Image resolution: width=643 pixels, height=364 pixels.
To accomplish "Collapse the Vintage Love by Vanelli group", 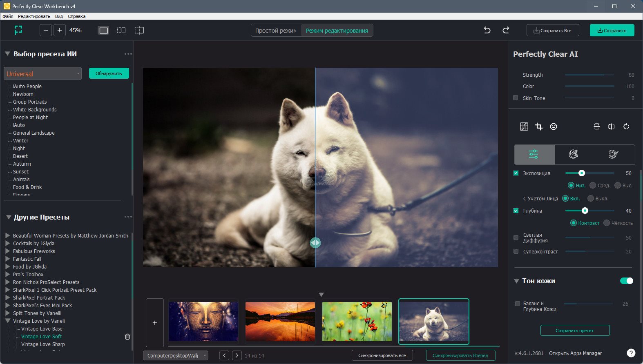I will [7, 321].
